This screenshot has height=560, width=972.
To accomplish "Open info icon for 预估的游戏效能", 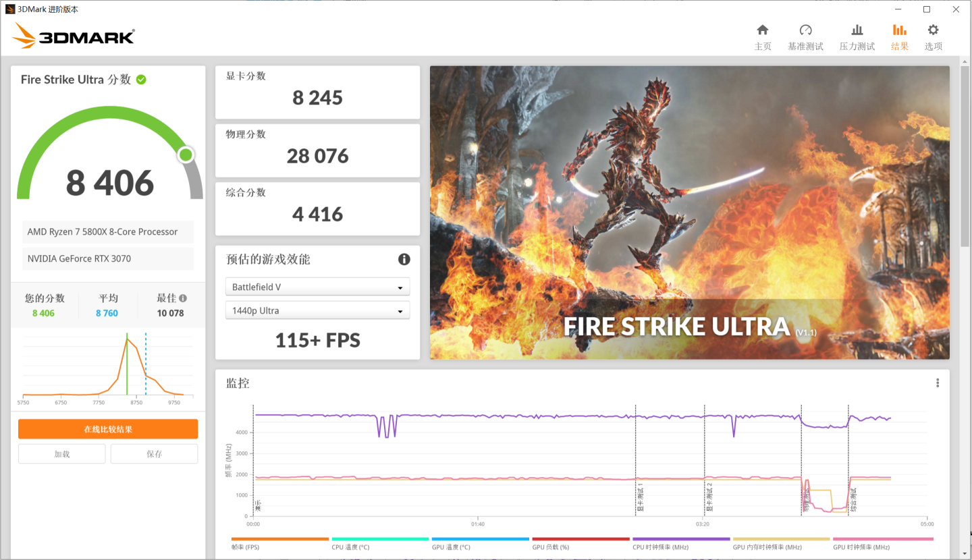I will tap(404, 259).
